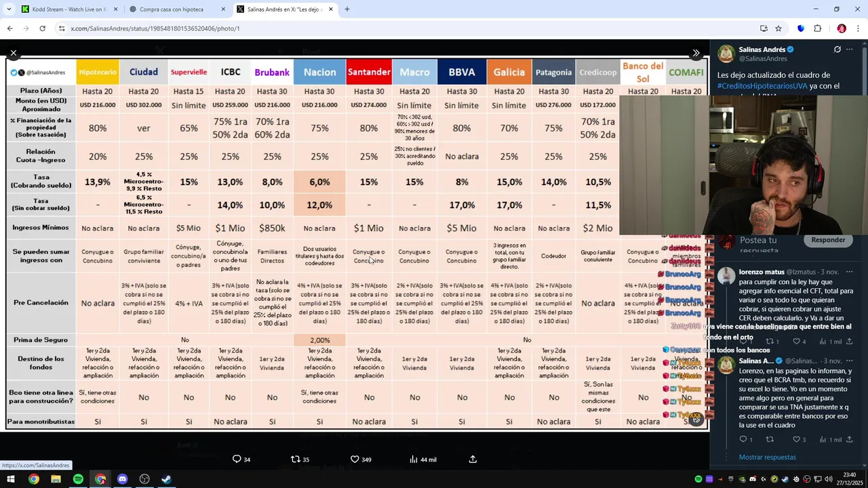Open the #CreditosHipotecariosUVA hashtag

click(x=762, y=86)
